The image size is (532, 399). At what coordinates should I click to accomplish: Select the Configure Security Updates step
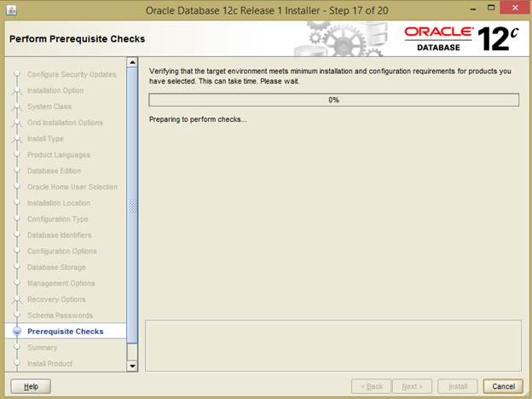pos(72,74)
